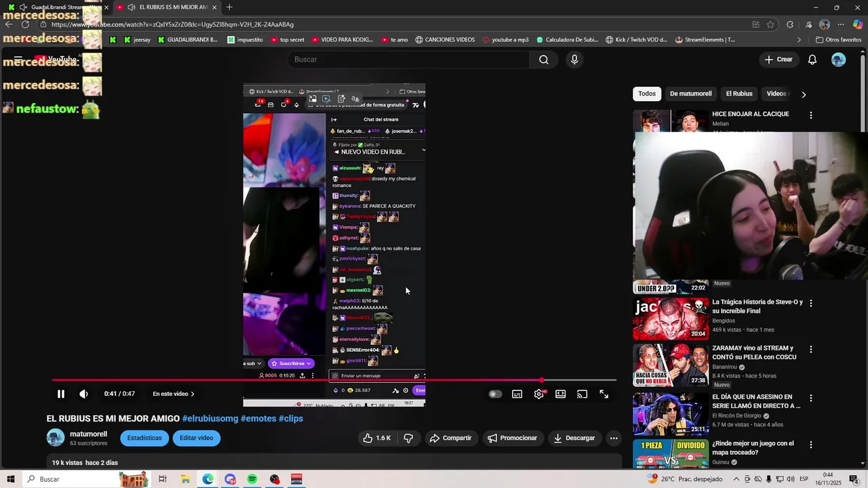Share the video via Compartir

[x=450, y=438]
